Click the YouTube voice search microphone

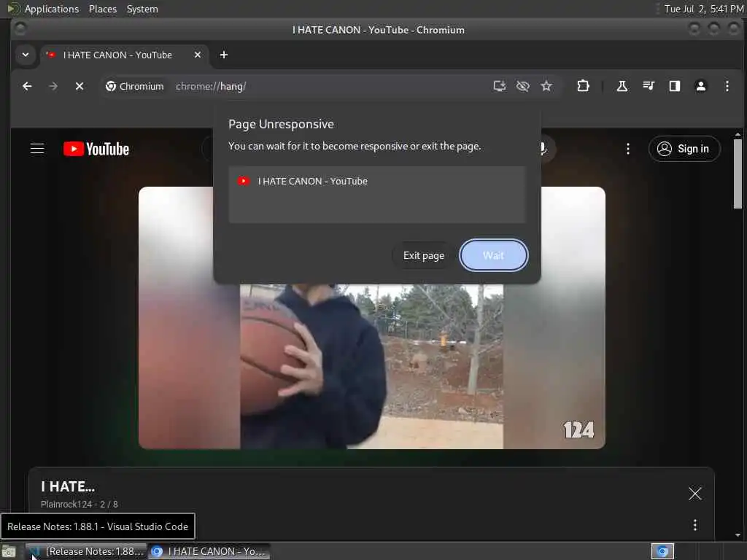543,149
